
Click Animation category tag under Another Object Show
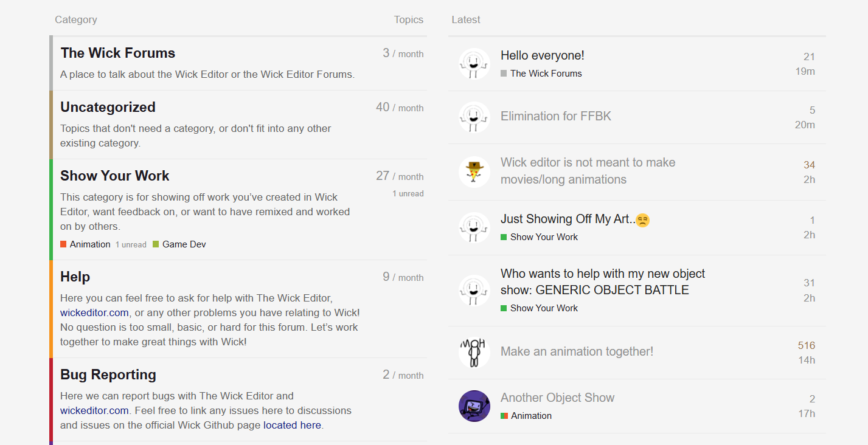[x=531, y=416]
